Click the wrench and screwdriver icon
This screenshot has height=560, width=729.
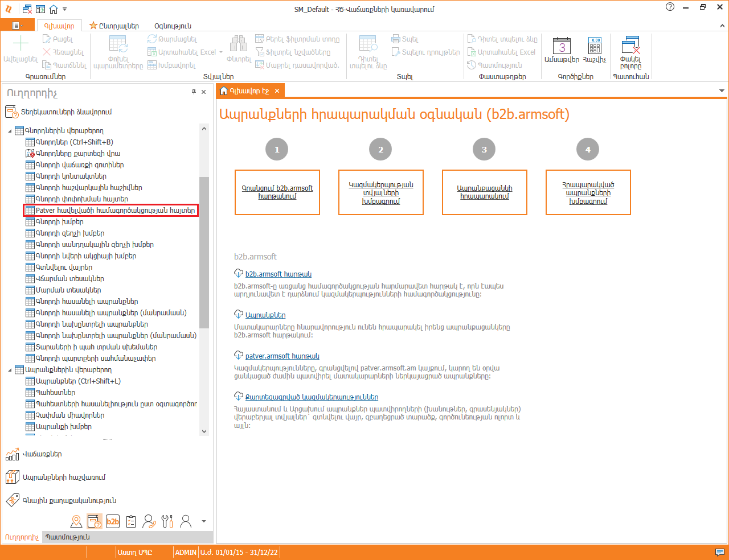pos(167,521)
